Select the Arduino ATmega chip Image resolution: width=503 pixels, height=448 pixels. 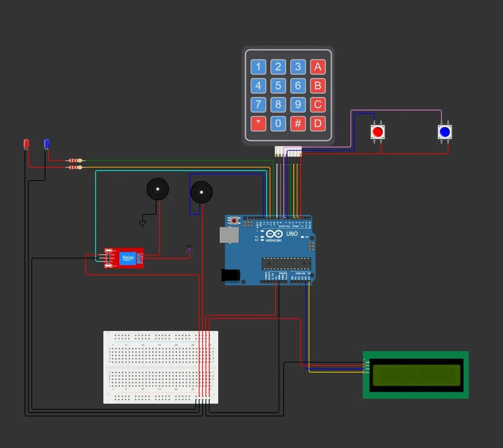coord(286,263)
